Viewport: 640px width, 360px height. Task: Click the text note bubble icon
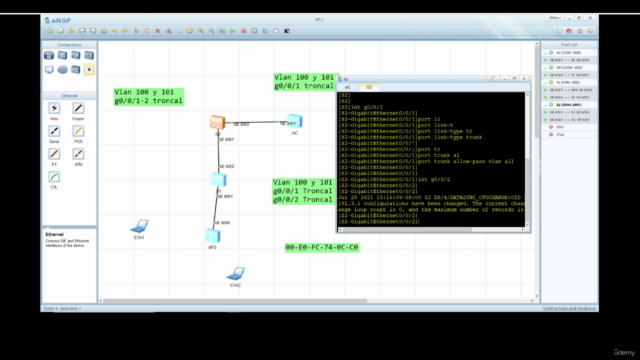[x=179, y=31]
